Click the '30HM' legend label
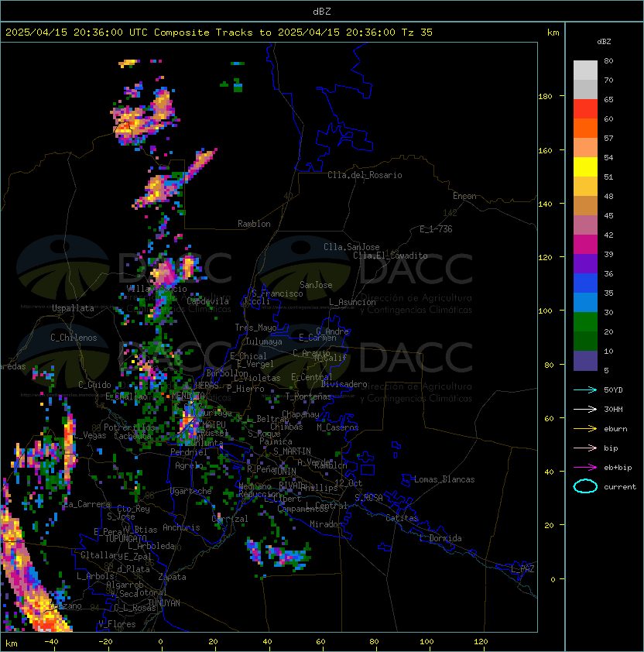The image size is (644, 652). tap(613, 409)
